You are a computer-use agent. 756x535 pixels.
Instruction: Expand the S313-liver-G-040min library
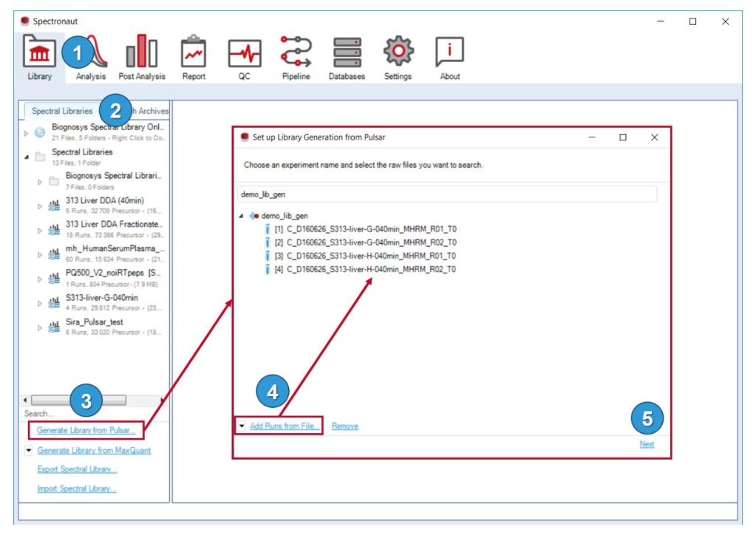coord(39,304)
